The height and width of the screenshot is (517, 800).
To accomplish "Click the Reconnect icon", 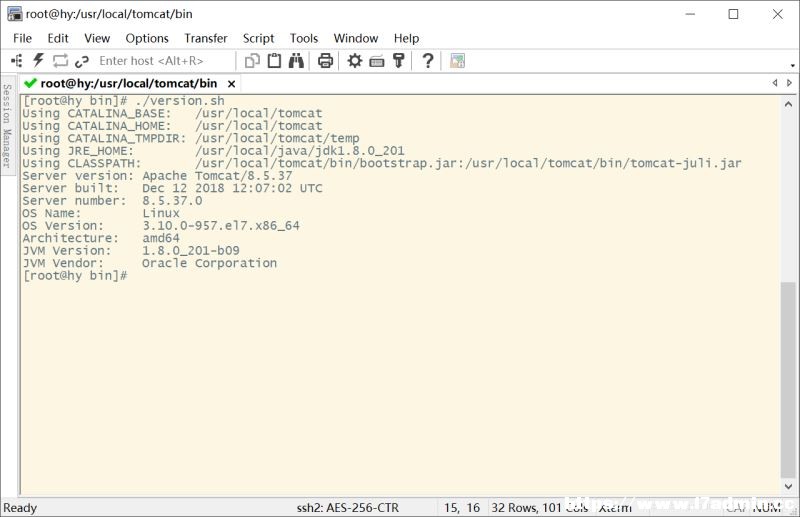I will (60, 61).
